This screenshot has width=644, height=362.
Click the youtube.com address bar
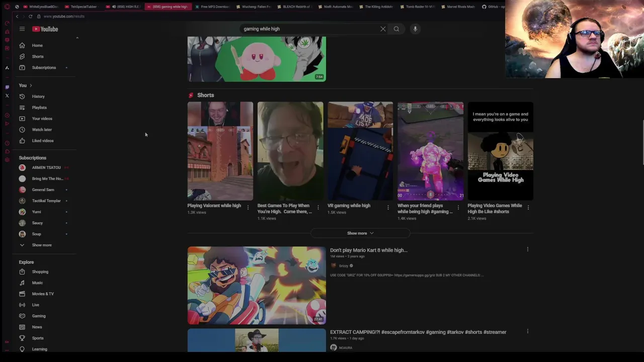coord(64,16)
